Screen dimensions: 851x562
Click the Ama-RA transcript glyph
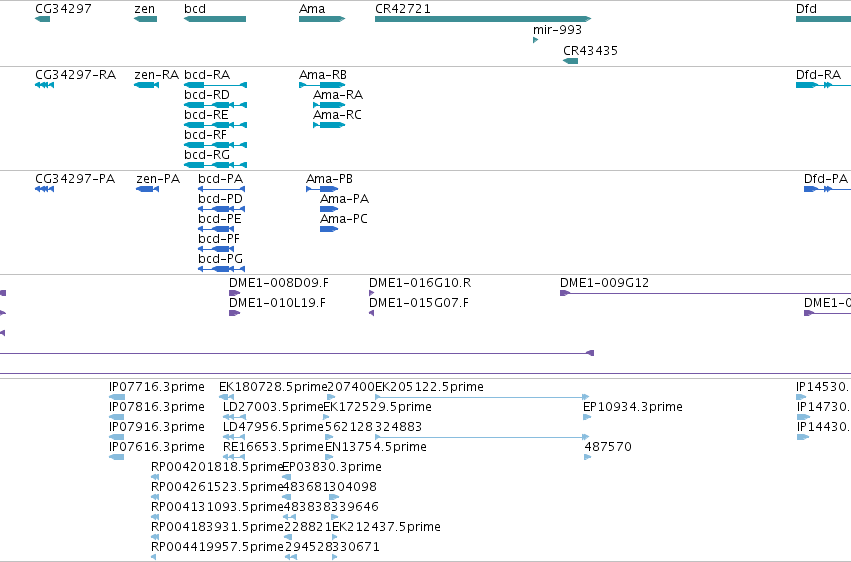[x=329, y=105]
